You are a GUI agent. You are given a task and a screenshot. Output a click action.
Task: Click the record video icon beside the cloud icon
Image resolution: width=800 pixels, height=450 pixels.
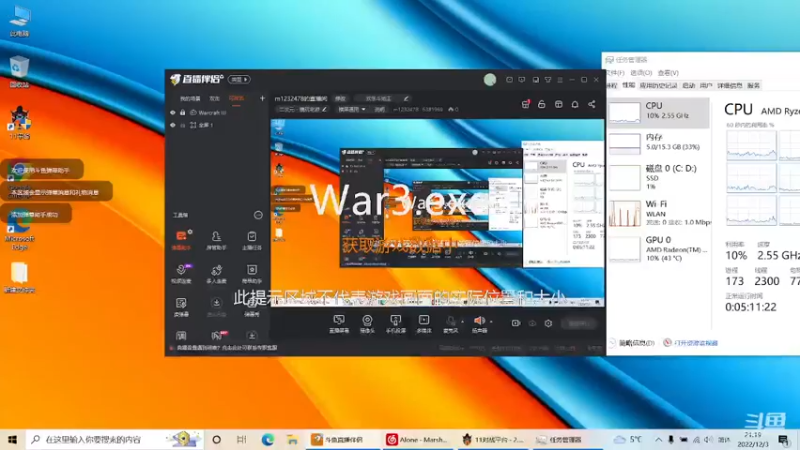point(516,323)
